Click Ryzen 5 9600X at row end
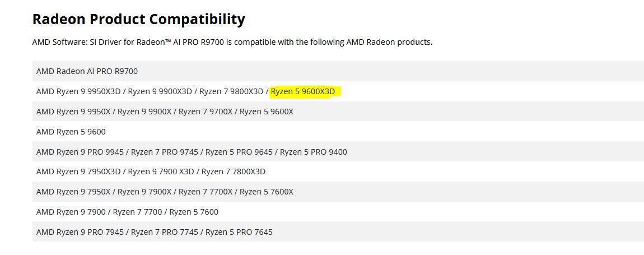644x255 pixels. tap(267, 112)
